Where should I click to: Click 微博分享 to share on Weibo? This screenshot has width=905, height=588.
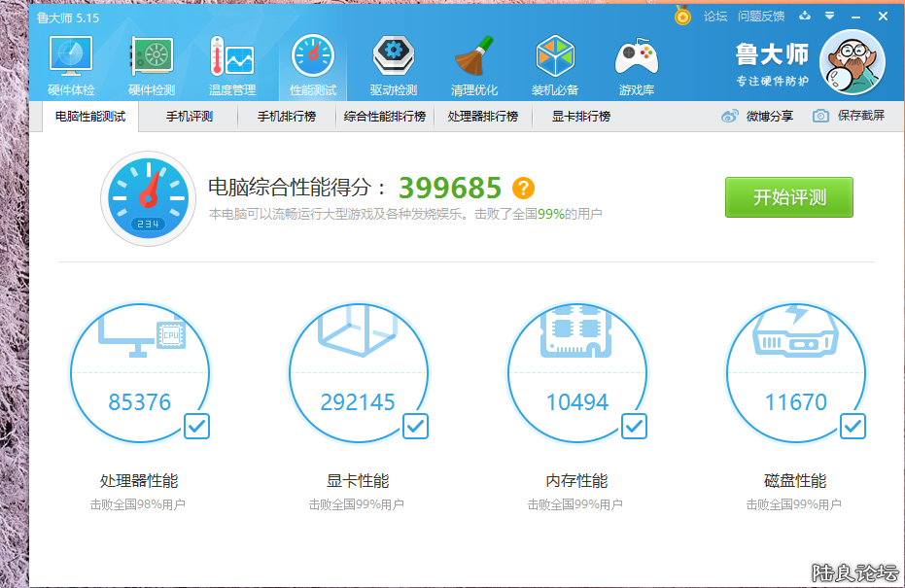758,117
